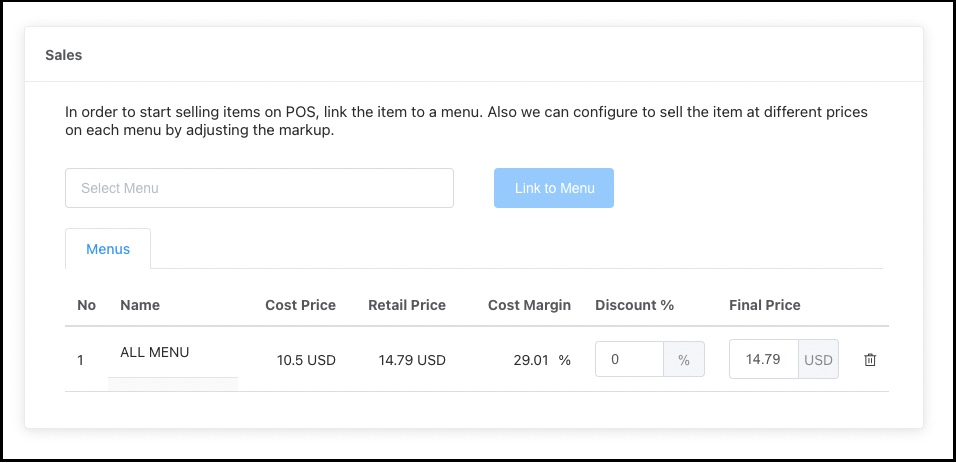The width and height of the screenshot is (956, 463).
Task: Select the ALL MENU name cell
Action: point(155,352)
